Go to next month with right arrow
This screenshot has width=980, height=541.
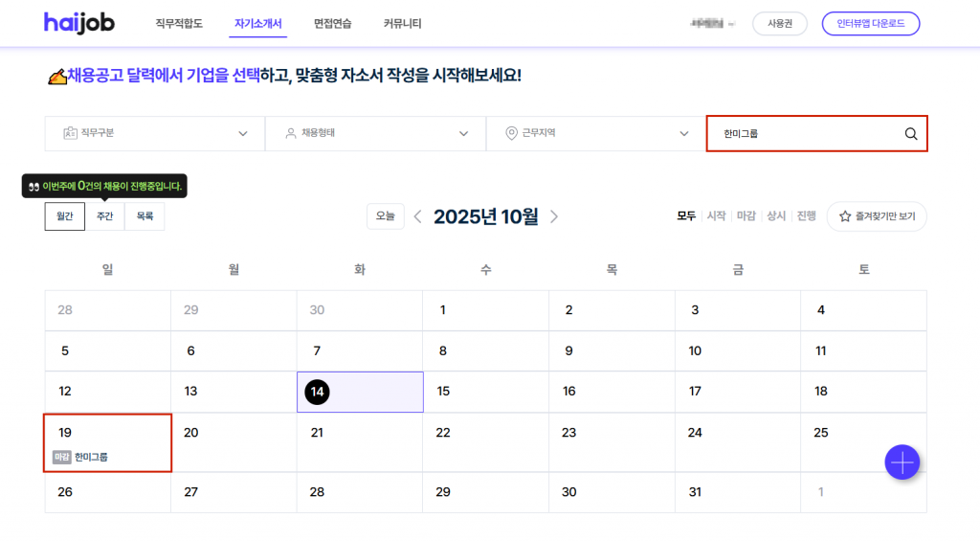click(x=554, y=216)
